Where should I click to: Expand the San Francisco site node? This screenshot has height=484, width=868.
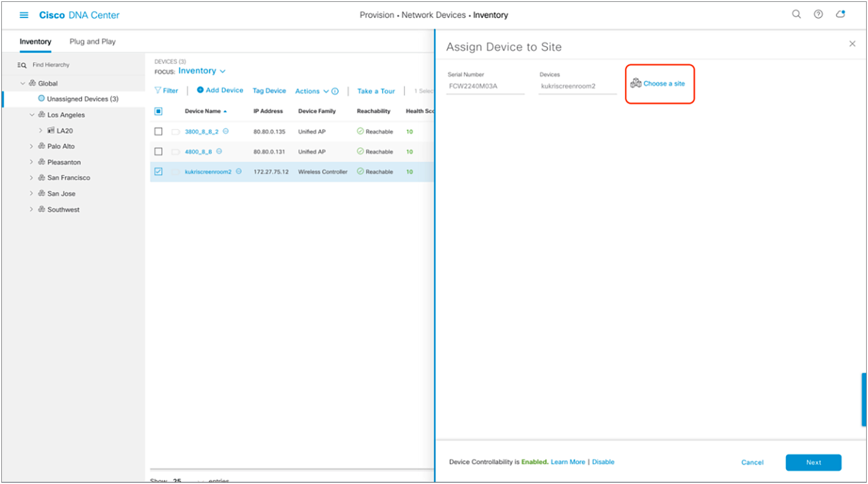(31, 177)
